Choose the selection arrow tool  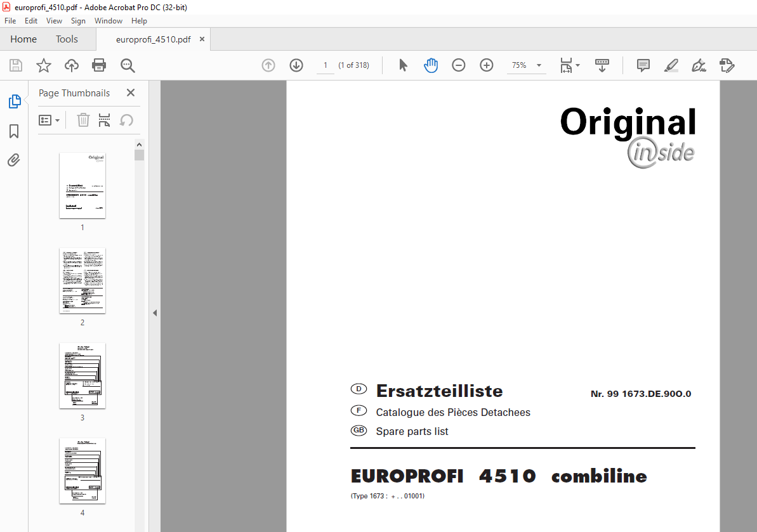[403, 65]
